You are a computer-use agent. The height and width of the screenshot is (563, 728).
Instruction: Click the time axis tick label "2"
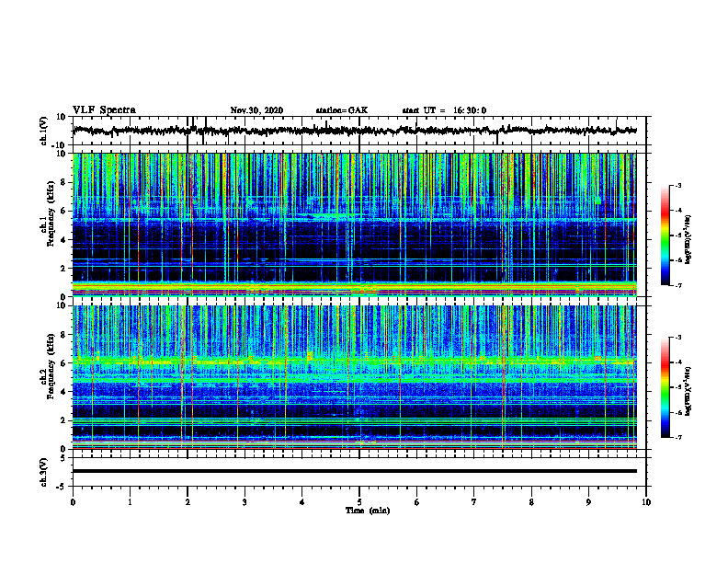click(188, 502)
